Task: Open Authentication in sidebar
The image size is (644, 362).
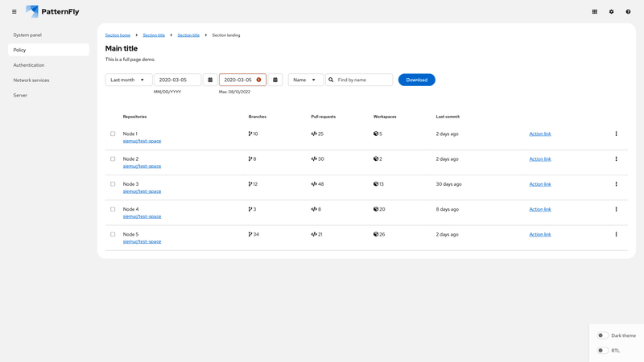Action: pos(48,65)
